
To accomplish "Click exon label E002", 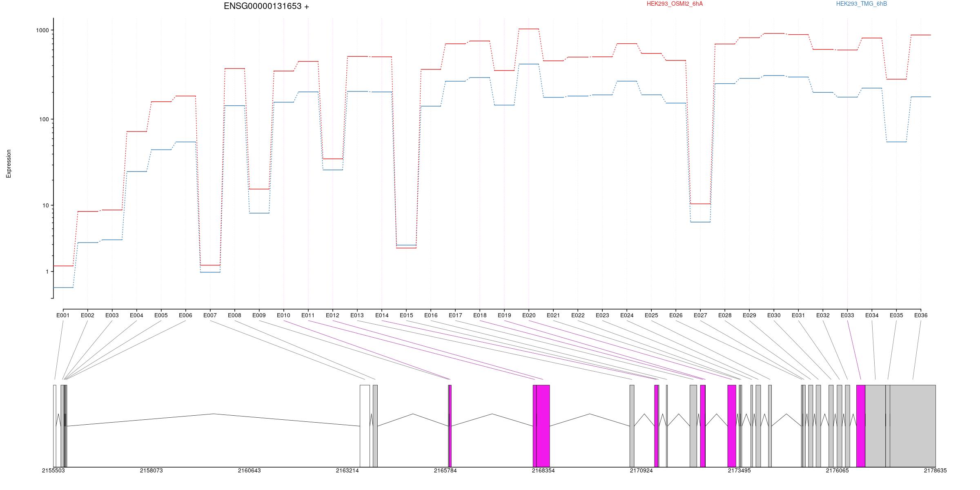I will 87,315.
